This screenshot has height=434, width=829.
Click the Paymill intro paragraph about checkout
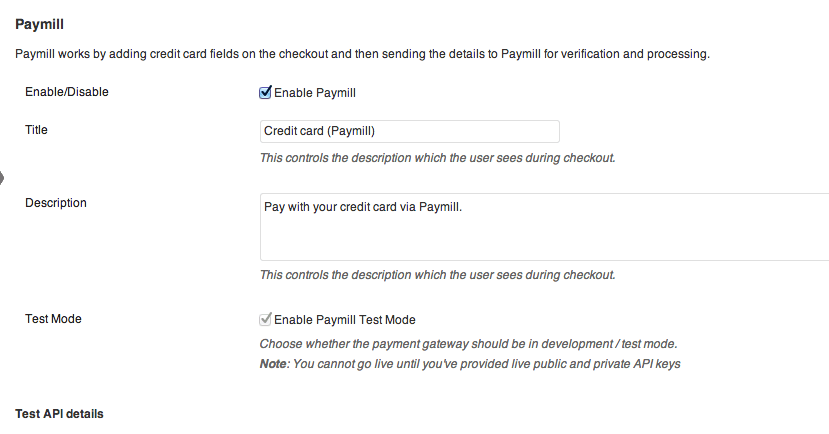pos(362,54)
